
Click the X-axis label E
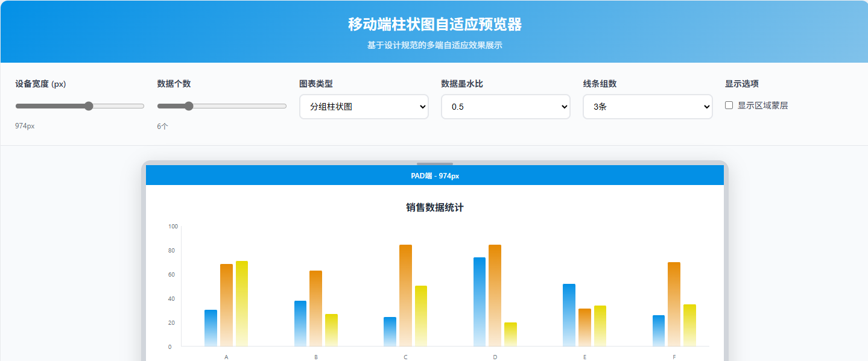pos(584,357)
